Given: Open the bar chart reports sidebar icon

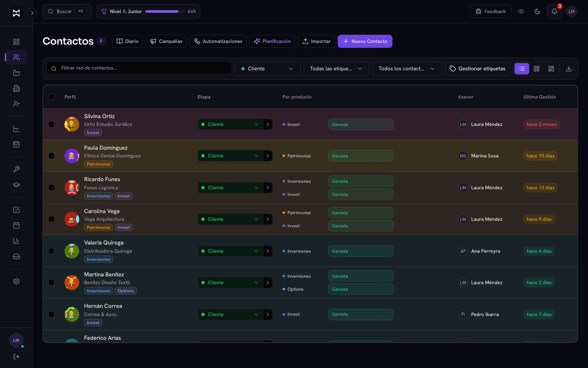Looking at the screenshot, I should coord(16,241).
